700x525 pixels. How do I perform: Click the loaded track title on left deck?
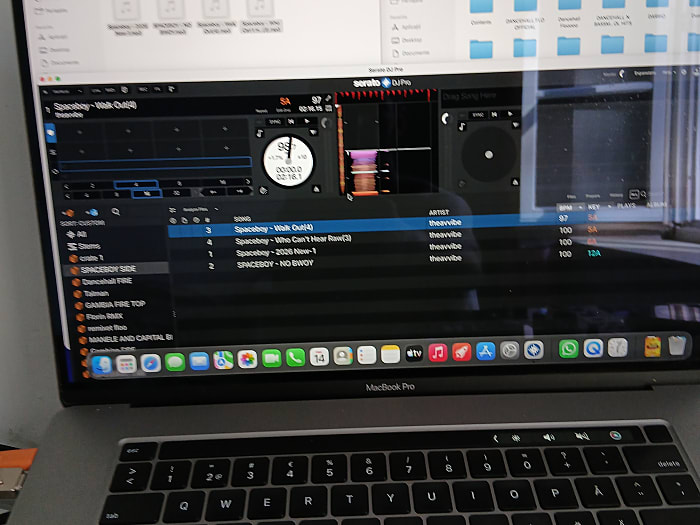(95, 106)
